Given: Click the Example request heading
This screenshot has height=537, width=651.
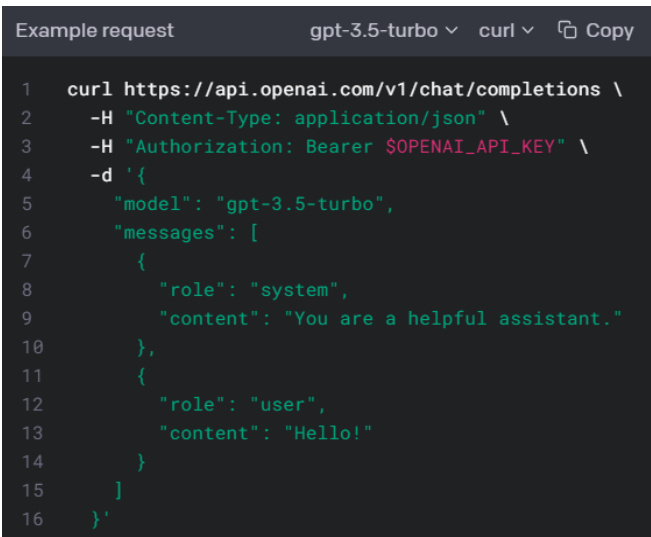Looking at the screenshot, I should tap(94, 31).
